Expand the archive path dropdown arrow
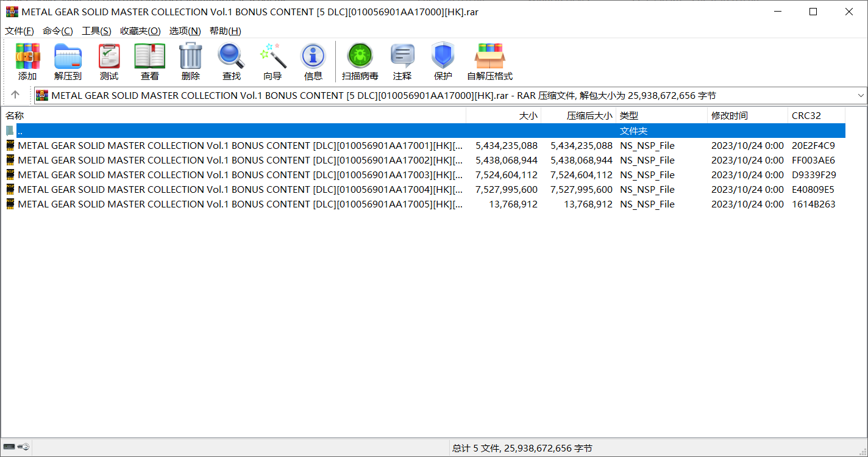Screen dimensions: 868x457 click(861, 96)
